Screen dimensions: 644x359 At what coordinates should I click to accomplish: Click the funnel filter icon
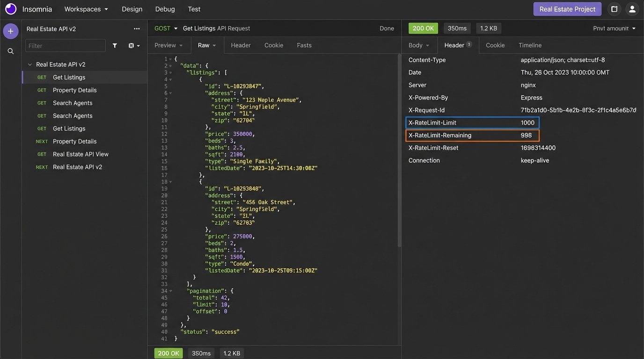point(115,46)
